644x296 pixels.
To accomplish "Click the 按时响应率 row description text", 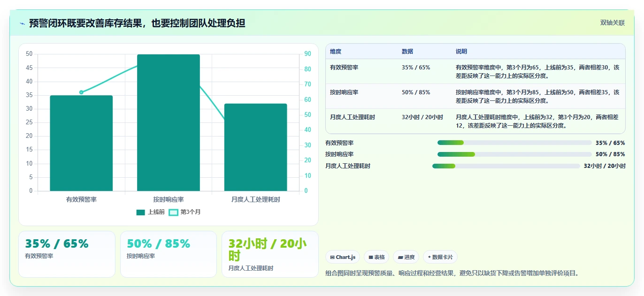I will click(537, 96).
